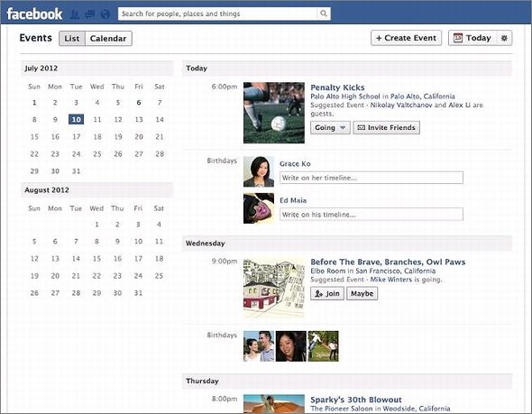Select August 25 in calendar
532x414 pixels.
click(159, 276)
